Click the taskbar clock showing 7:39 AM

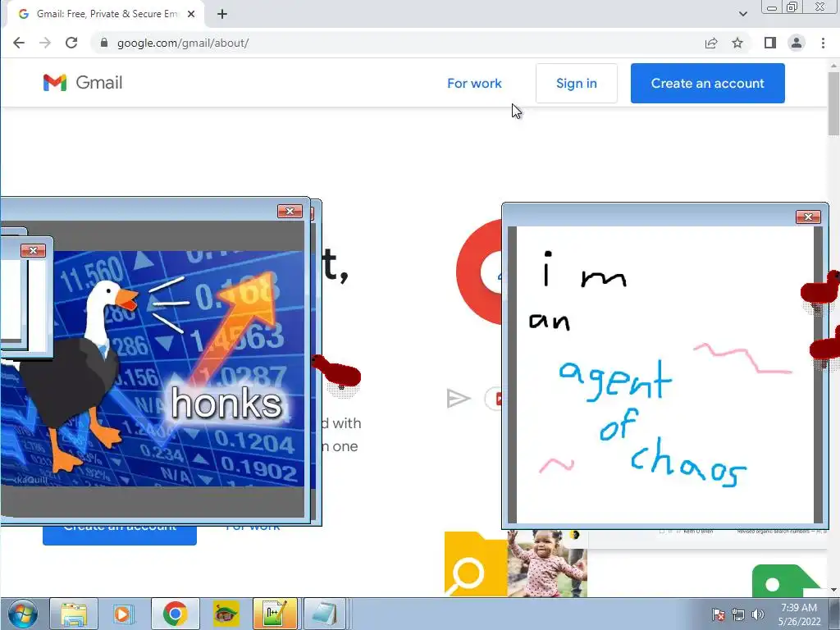(799, 614)
